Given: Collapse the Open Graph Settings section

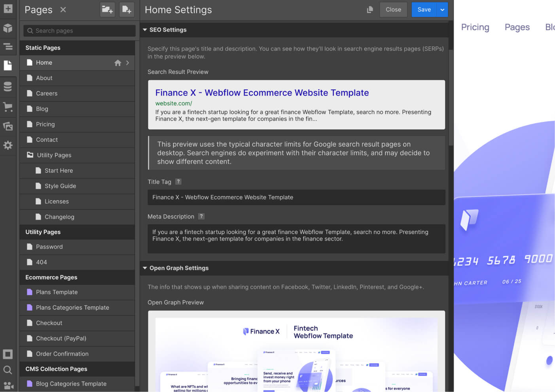Looking at the screenshot, I should click(x=145, y=268).
